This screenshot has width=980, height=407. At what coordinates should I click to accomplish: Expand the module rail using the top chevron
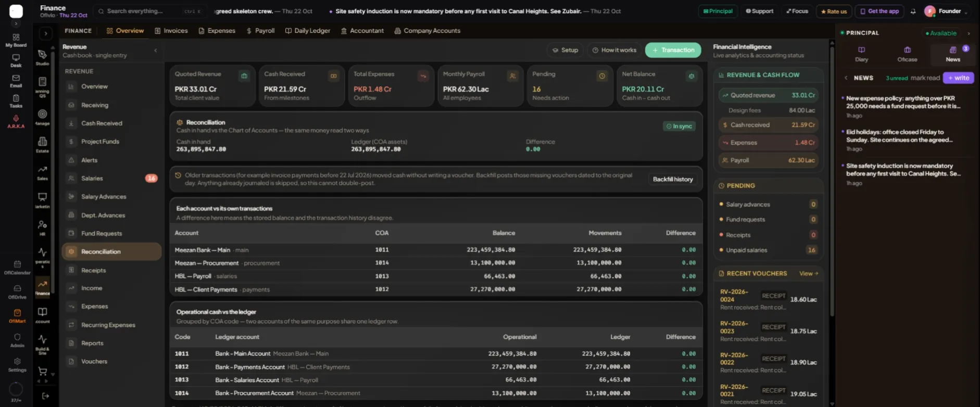[x=46, y=33]
